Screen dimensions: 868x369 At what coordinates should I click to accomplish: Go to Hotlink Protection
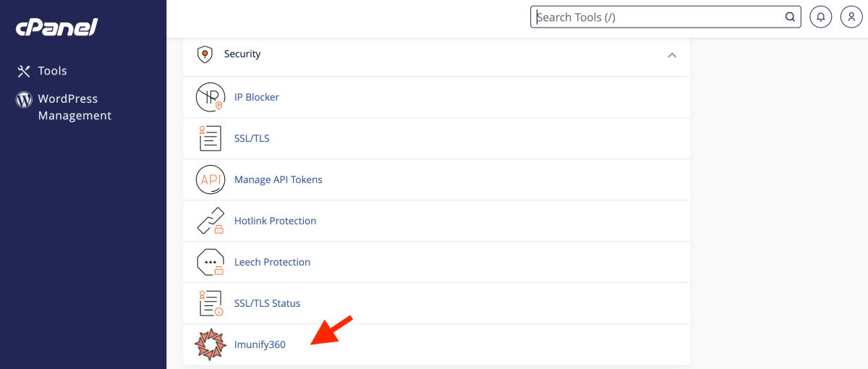pyautogui.click(x=275, y=221)
